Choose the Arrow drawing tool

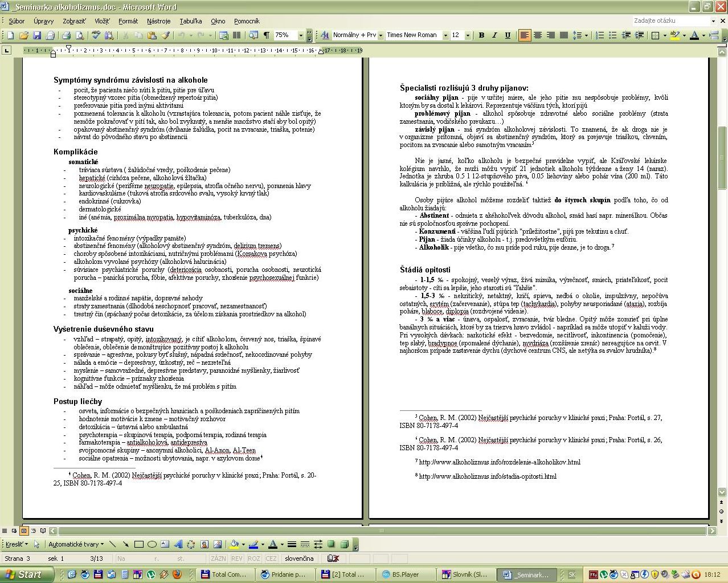click(125, 544)
